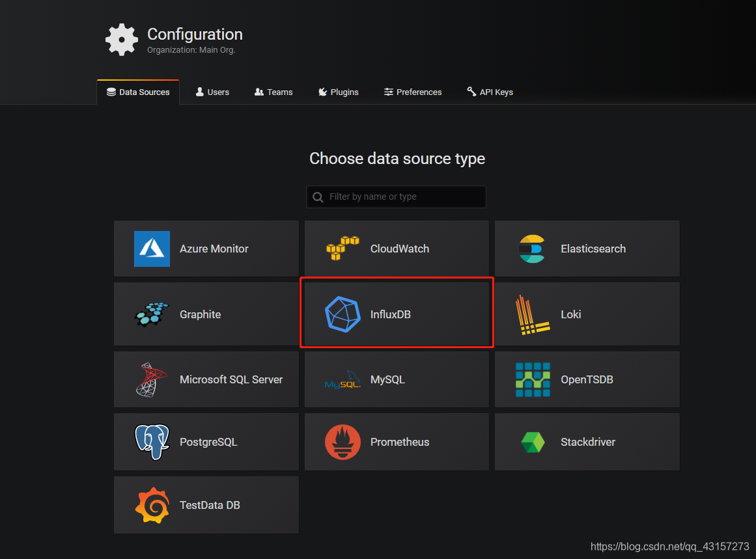Click the Configuration gear icon
Viewport: 756px width, 559px height.
122,40
